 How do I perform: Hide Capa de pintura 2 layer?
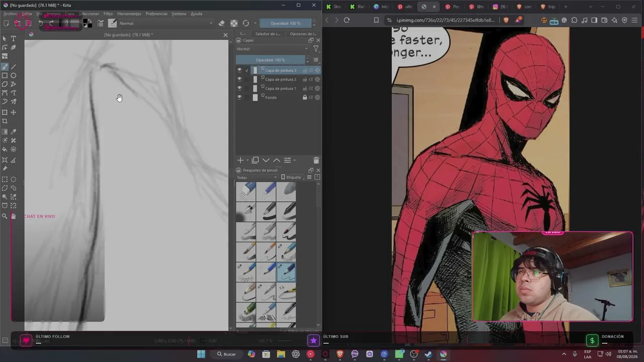click(239, 79)
